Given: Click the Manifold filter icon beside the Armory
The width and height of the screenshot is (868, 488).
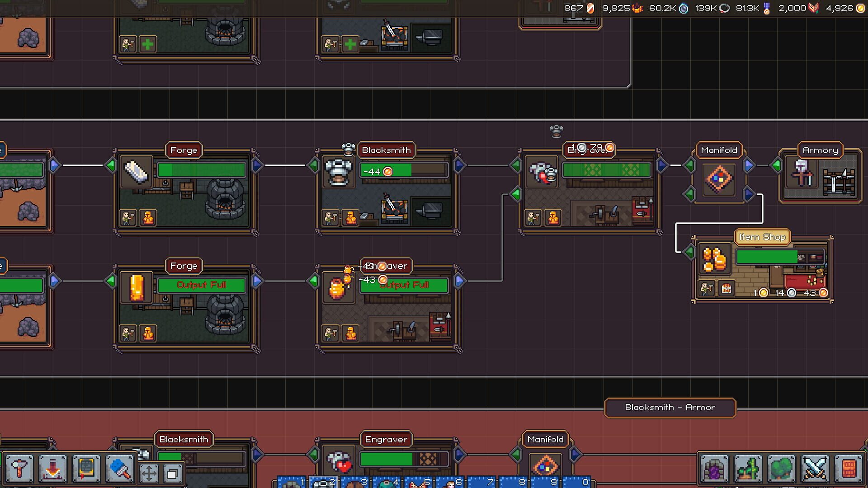Looking at the screenshot, I should (718, 179).
